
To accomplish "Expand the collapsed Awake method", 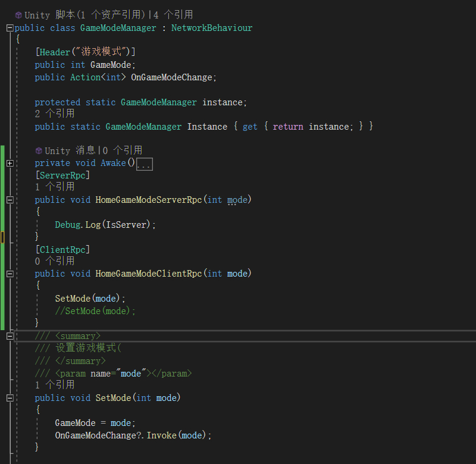I will pos(10,164).
